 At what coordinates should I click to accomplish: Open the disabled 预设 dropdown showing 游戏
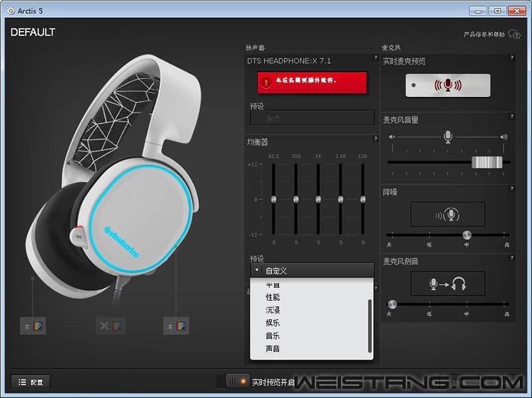[312, 118]
